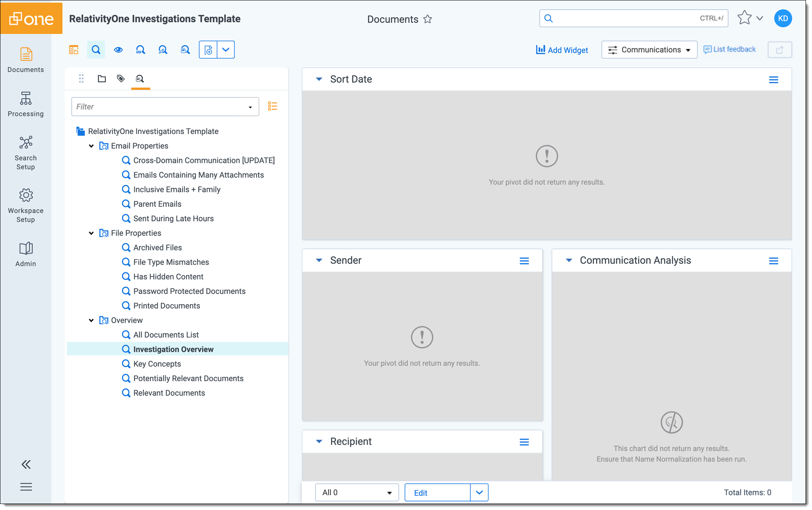Switch to the saved searches browser tab
812x510 pixels.
[140, 79]
